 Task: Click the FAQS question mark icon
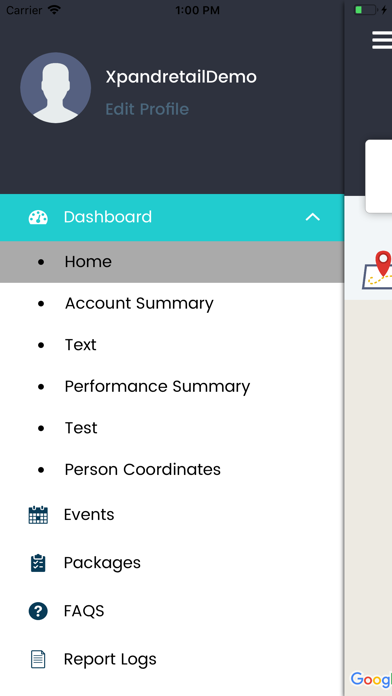click(x=38, y=611)
